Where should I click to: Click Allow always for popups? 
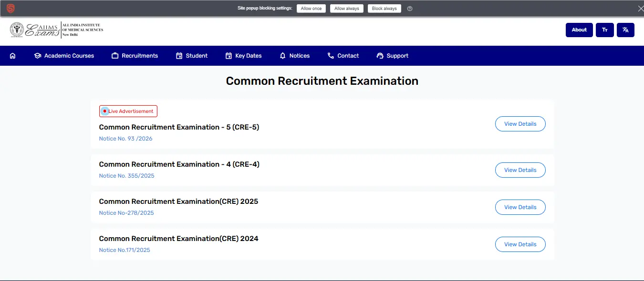click(x=347, y=9)
